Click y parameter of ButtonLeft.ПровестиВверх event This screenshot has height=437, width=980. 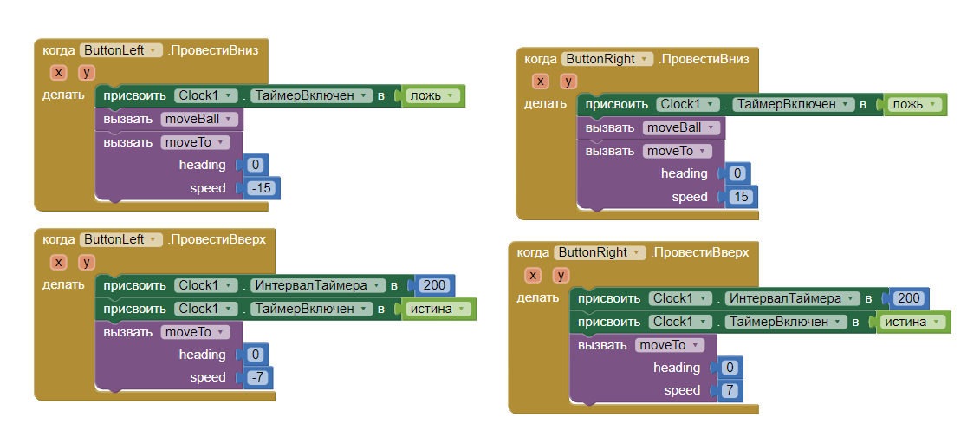click(x=87, y=262)
